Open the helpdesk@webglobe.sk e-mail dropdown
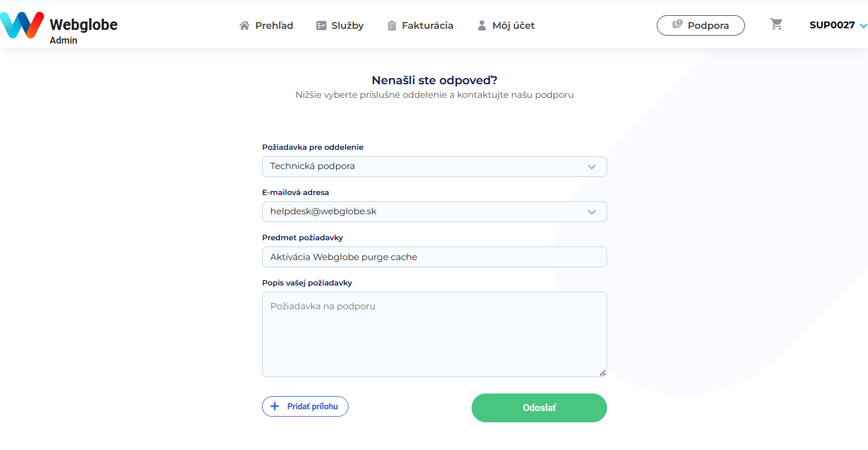This screenshot has height=450, width=868. coord(434,211)
